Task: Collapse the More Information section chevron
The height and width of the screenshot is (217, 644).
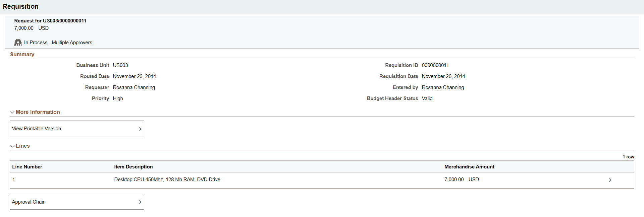Action: click(x=12, y=112)
